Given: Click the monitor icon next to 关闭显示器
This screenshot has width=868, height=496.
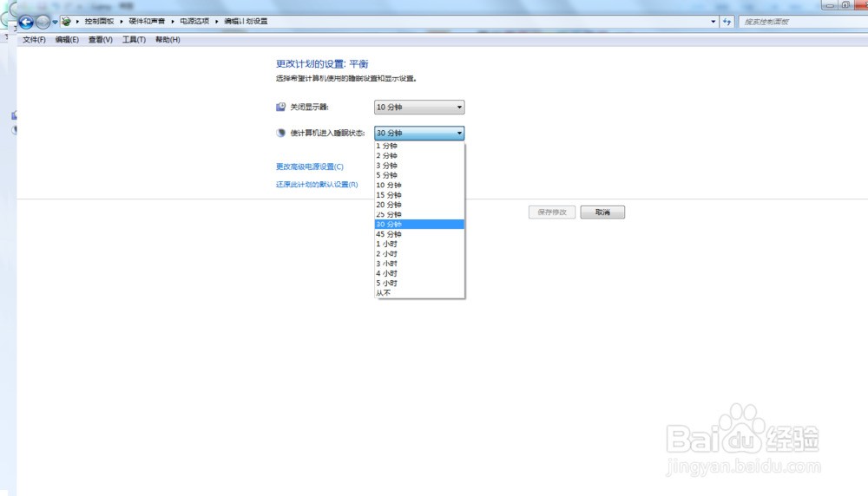Looking at the screenshot, I should pos(280,107).
